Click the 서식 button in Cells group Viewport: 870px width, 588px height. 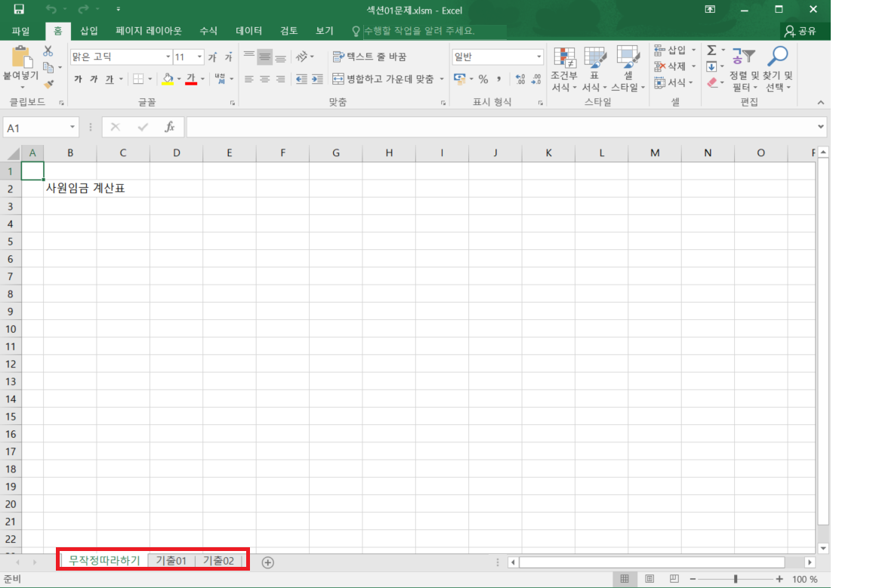click(671, 83)
